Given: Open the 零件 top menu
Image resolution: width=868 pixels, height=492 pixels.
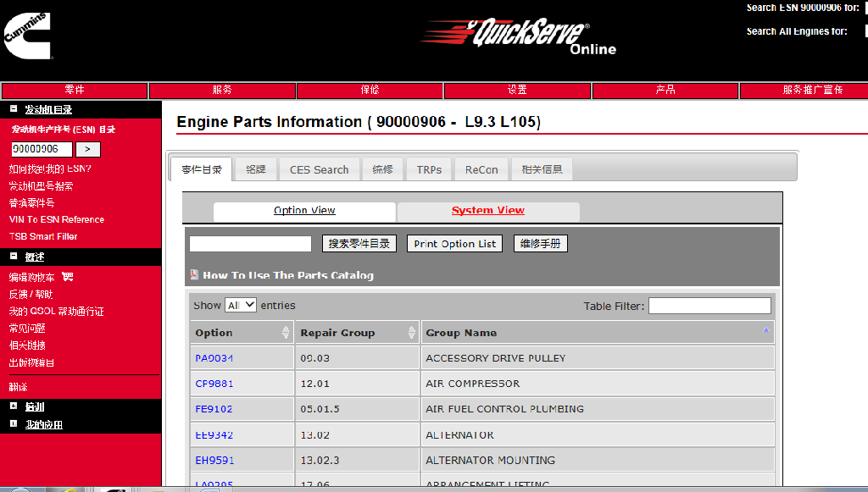Looking at the screenshot, I should 75,90.
